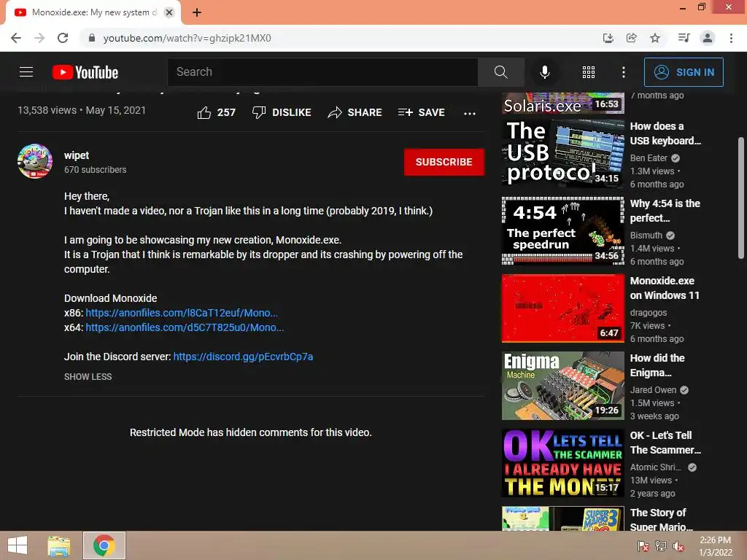This screenshot has height=560, width=747.
Task: Open Chrome media controls icon
Action: [684, 38]
